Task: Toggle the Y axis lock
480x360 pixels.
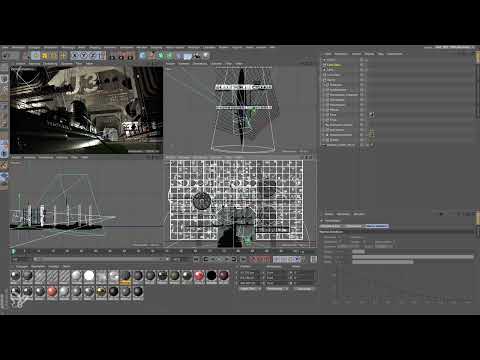Action: click(x=84, y=56)
